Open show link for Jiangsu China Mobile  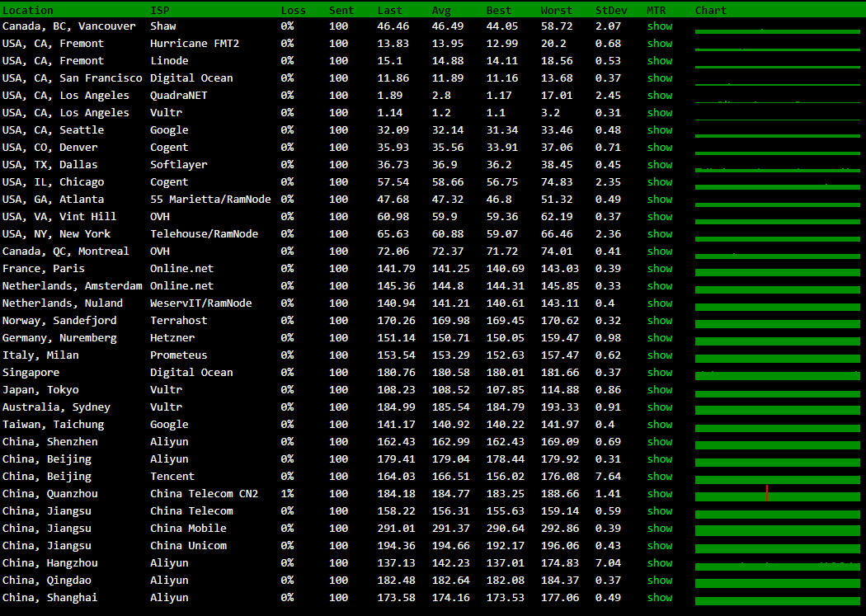[x=659, y=529]
